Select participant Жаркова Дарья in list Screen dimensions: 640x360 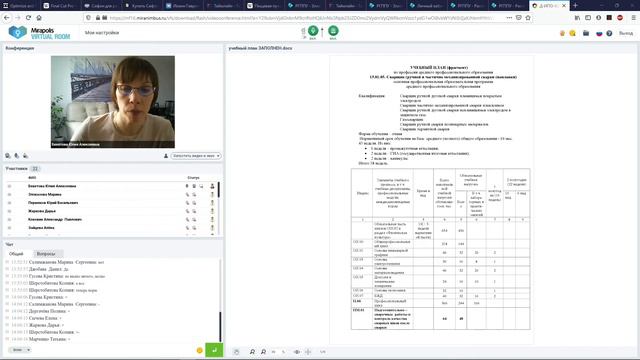pos(42,211)
